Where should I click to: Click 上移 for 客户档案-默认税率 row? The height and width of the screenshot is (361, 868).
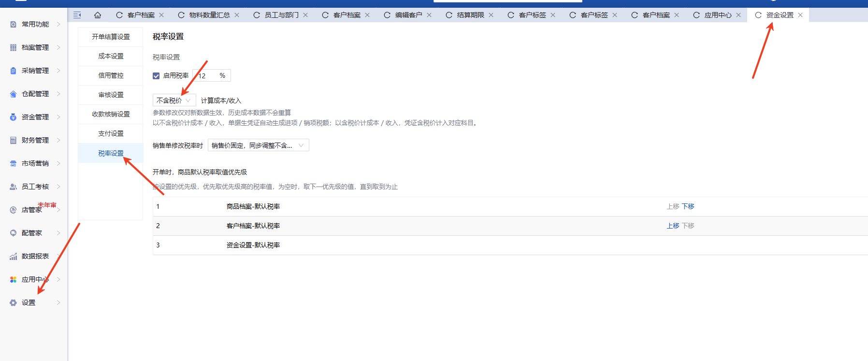(x=673, y=226)
